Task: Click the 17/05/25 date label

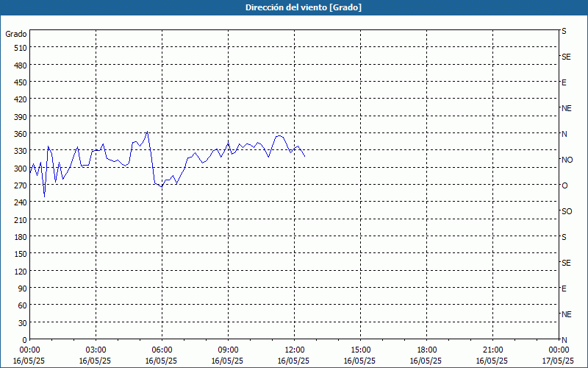Action: (559, 361)
